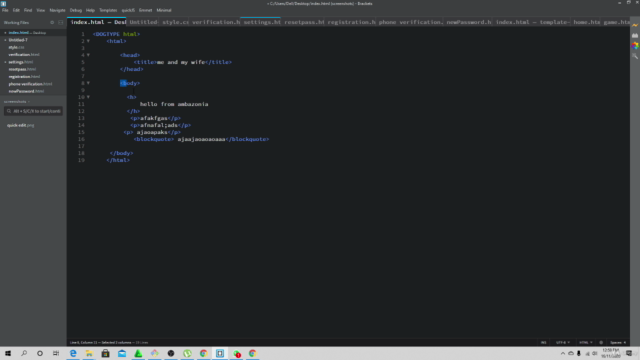Open the Templates menu

coord(108,10)
